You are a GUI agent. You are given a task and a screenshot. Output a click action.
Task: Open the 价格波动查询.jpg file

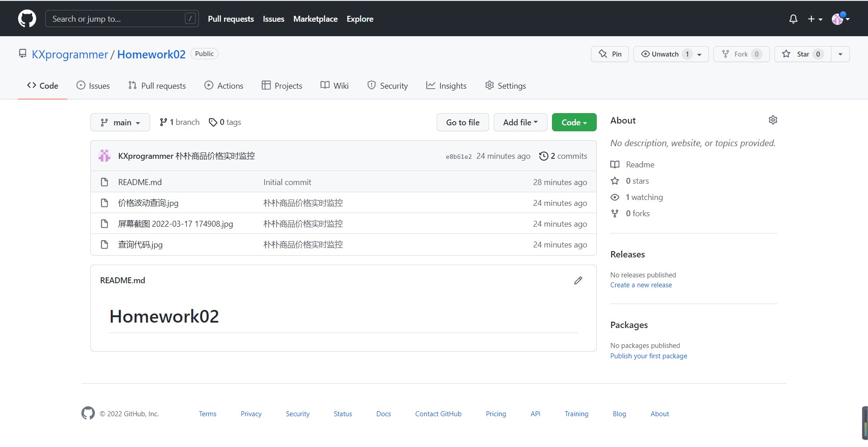pyautogui.click(x=148, y=203)
